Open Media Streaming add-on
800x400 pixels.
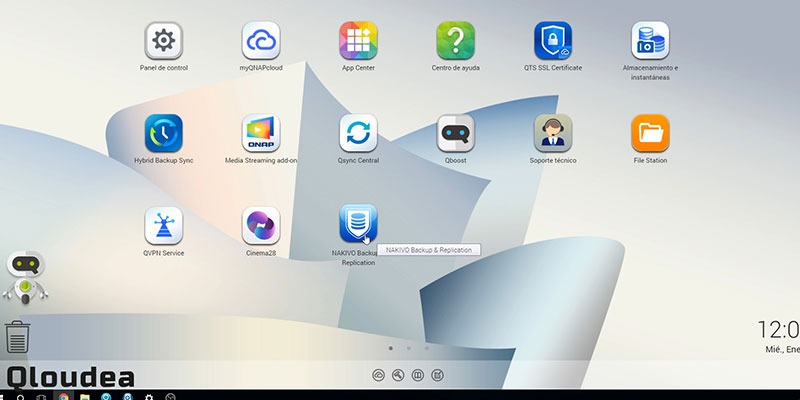(261, 133)
